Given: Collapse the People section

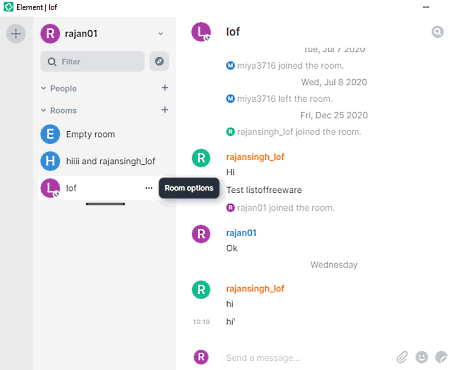Looking at the screenshot, I should tap(59, 88).
